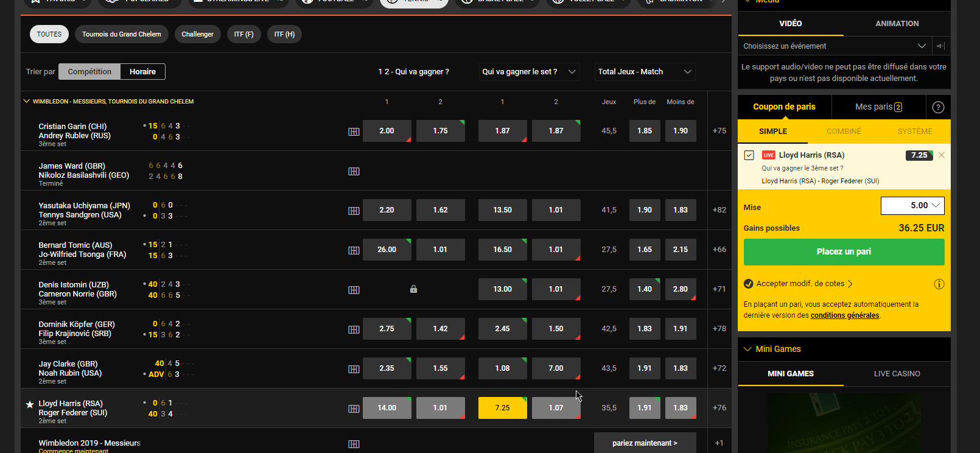980x453 pixels.
Task: Switch to LIVE CASINO tab
Action: click(x=897, y=374)
